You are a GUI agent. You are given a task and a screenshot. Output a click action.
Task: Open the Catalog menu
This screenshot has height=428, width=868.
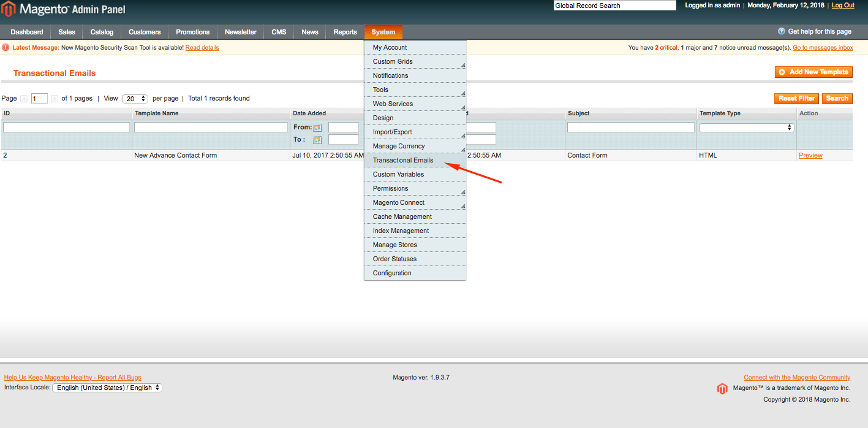coord(102,32)
